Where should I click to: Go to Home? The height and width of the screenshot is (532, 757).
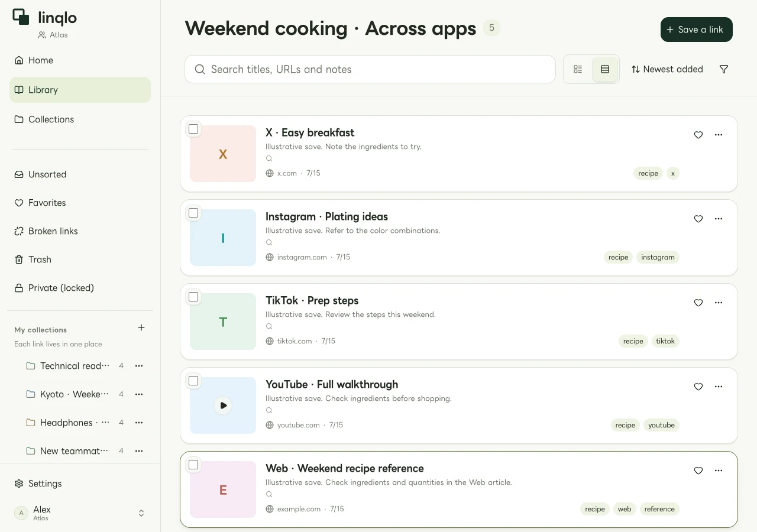tap(80, 60)
